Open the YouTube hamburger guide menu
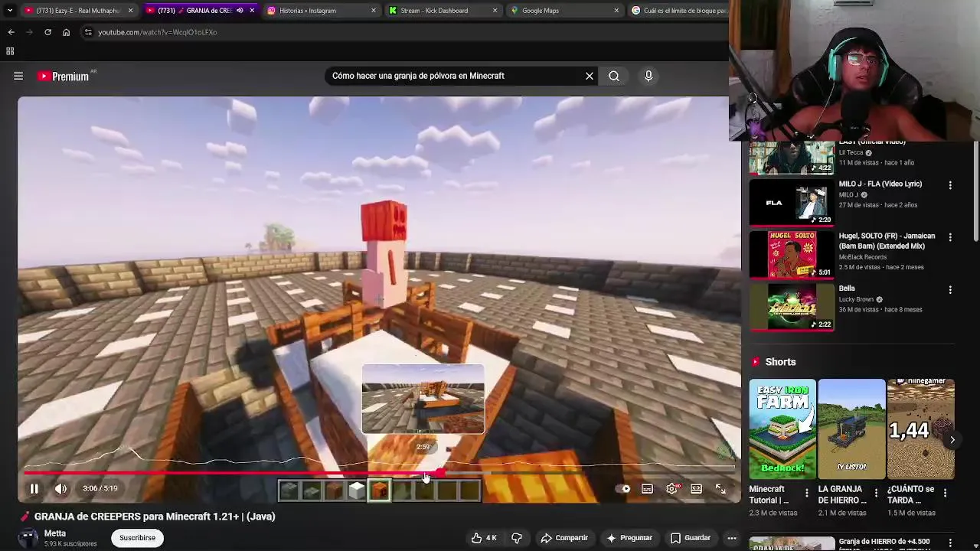Image resolution: width=980 pixels, height=551 pixels. 18,76
